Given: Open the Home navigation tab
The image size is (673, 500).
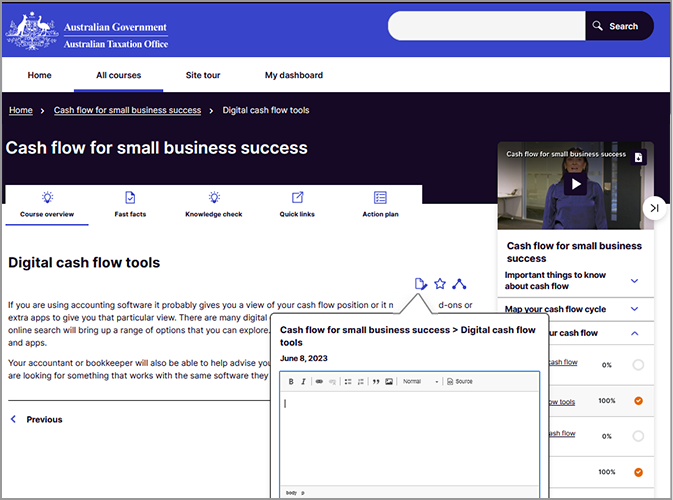Looking at the screenshot, I should (39, 75).
